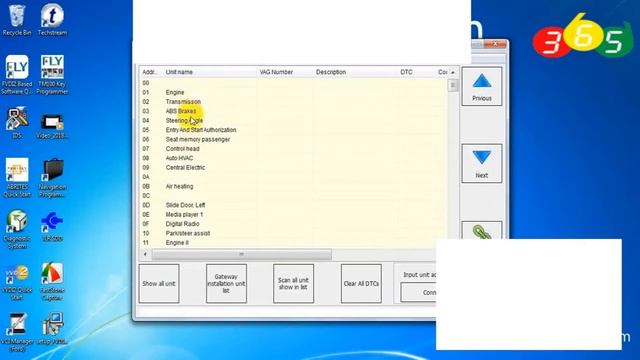
Task: Select Entry And Start Authorization row
Action: (x=293, y=130)
